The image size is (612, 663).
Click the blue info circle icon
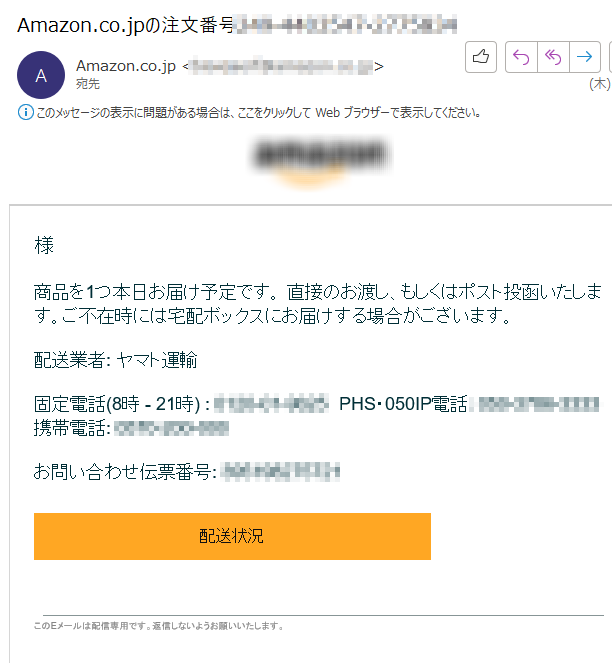click(x=25, y=112)
